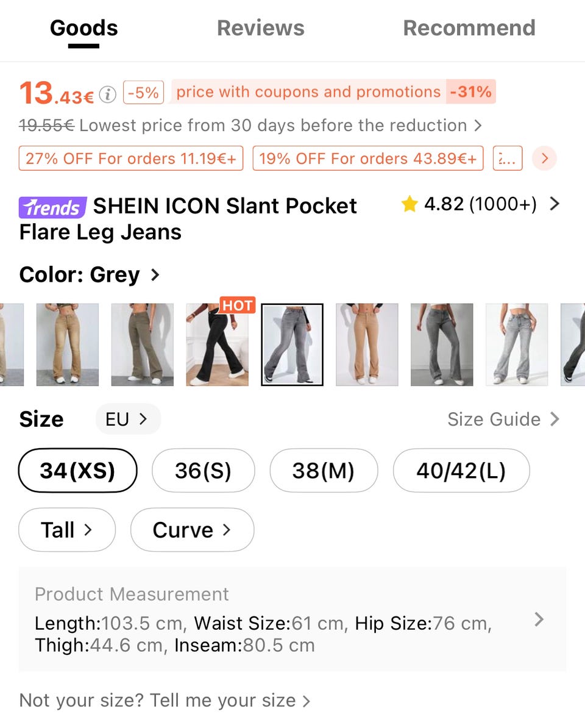
Task: Click the purple Trends badge
Action: [x=52, y=207]
